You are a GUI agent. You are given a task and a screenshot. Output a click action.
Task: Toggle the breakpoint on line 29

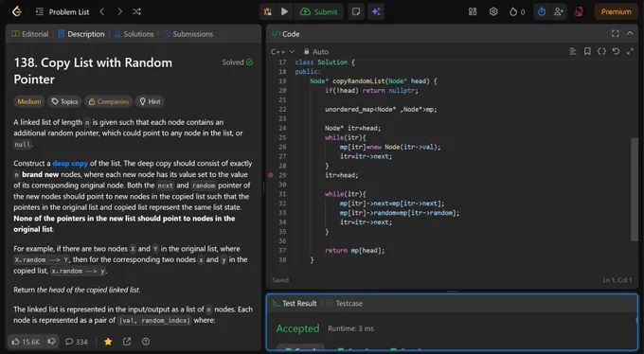click(270, 175)
